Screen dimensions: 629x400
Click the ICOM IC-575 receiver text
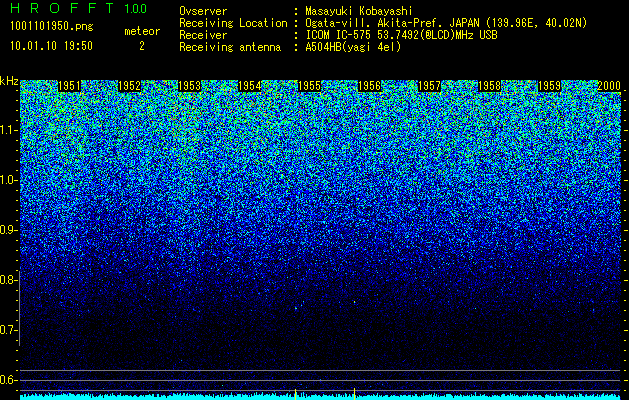coord(401,35)
